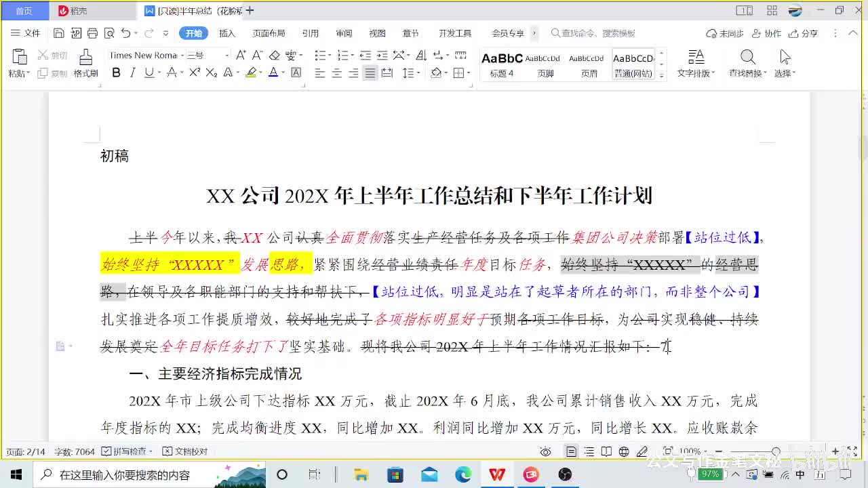Switch to page view mode in the status bar

572,451
